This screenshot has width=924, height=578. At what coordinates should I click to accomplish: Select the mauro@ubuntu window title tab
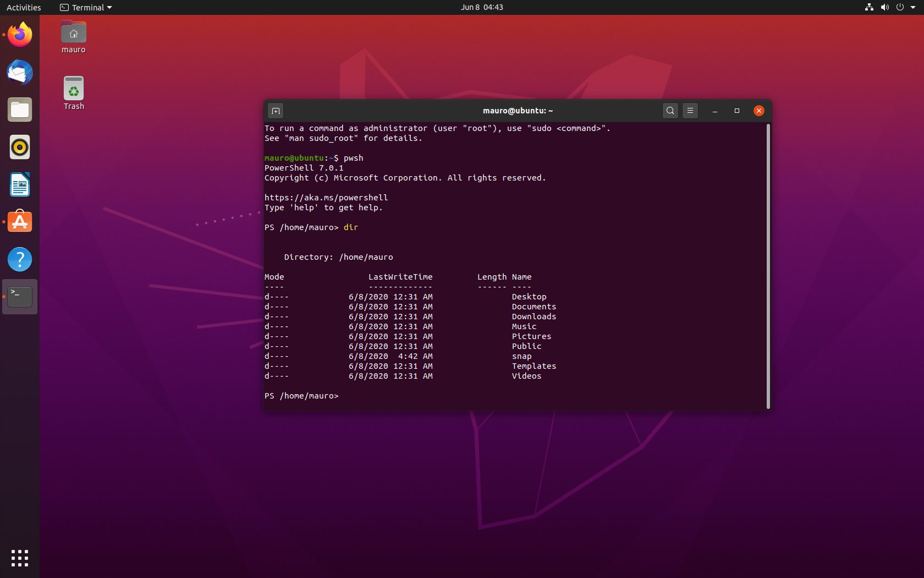coord(518,110)
